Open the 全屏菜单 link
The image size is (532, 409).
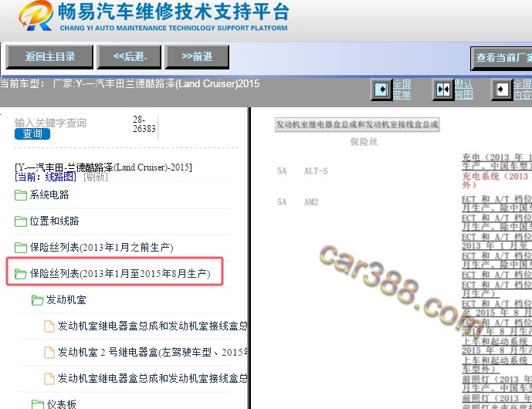point(402,90)
